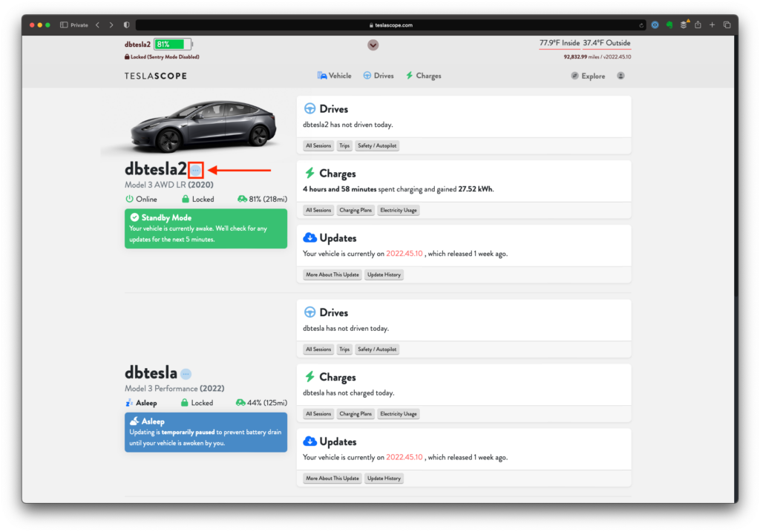Click dbtesla's battery car icon showing 44%
This screenshot has height=532, width=760.
pyautogui.click(x=241, y=402)
